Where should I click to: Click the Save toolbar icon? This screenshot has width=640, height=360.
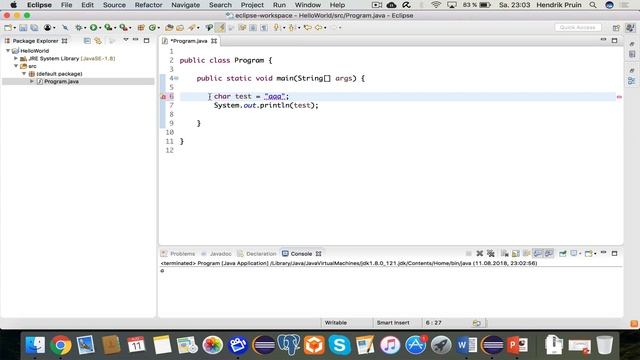click(23, 27)
